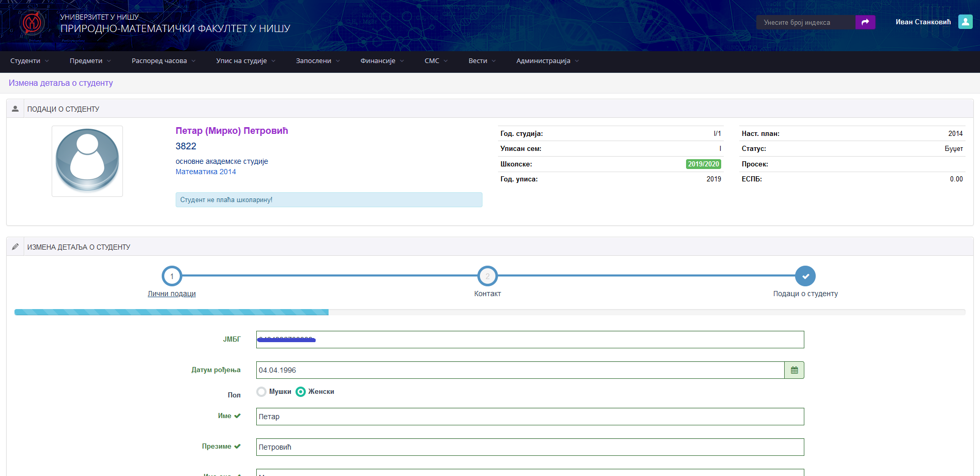Select the Мушки radio button
The height and width of the screenshot is (476, 980).
261,392
